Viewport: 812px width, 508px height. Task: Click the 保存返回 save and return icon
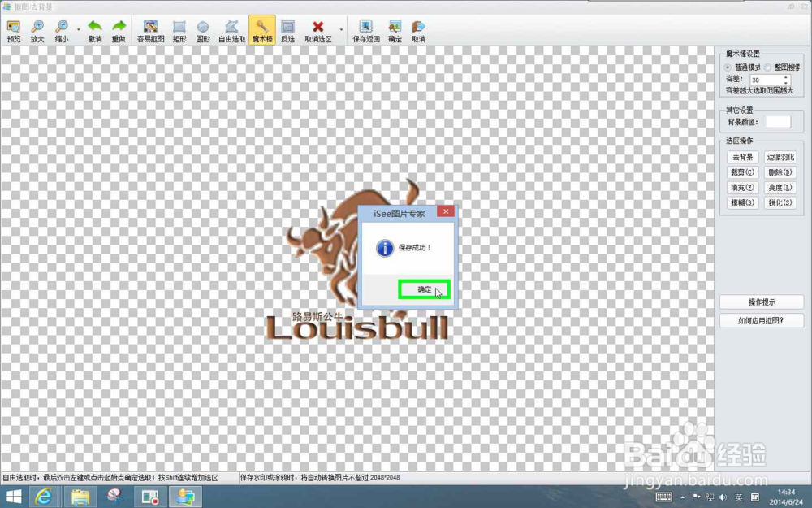(366, 31)
